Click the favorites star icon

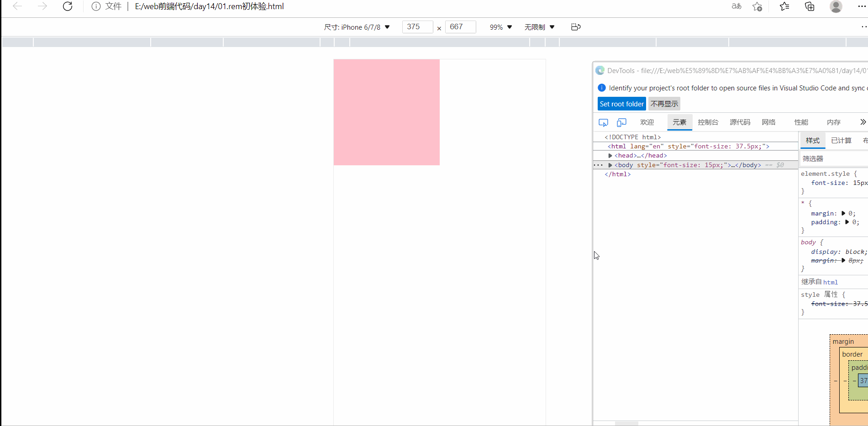[784, 6]
